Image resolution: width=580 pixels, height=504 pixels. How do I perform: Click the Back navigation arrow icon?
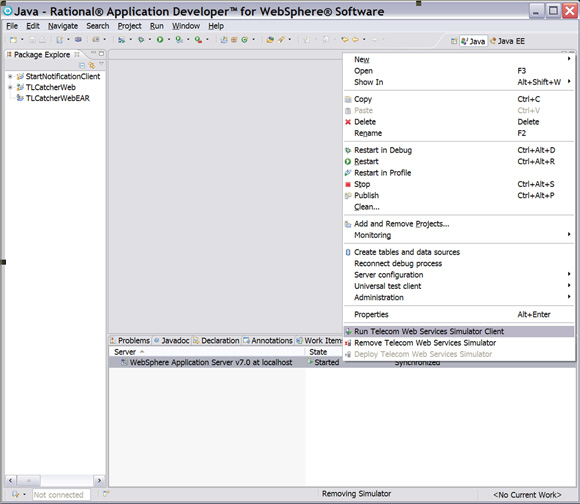pyautogui.click(x=355, y=40)
